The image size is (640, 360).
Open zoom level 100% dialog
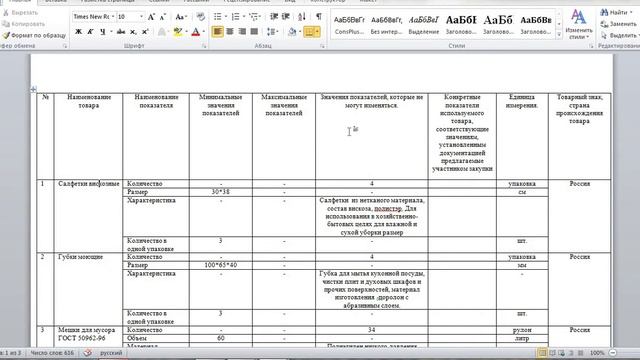point(597,353)
